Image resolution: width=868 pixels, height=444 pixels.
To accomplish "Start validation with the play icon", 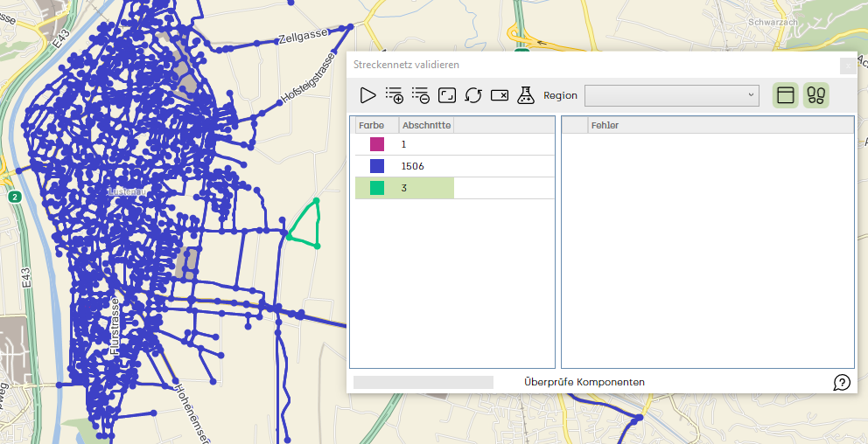I will (367, 95).
